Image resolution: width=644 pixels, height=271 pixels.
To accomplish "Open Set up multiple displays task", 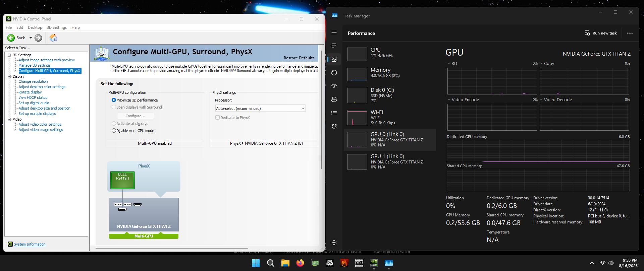I will 37,114.
